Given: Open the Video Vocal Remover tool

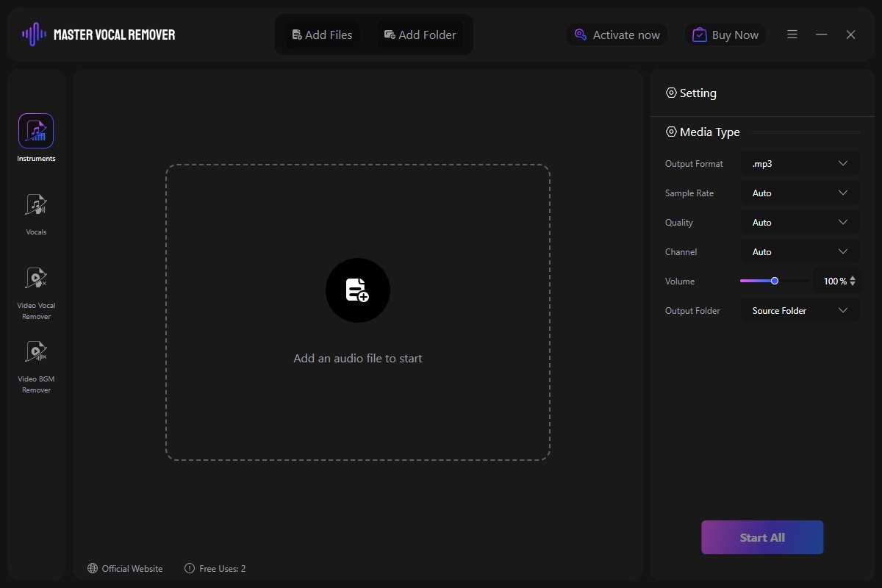Looking at the screenshot, I should pos(36,279).
